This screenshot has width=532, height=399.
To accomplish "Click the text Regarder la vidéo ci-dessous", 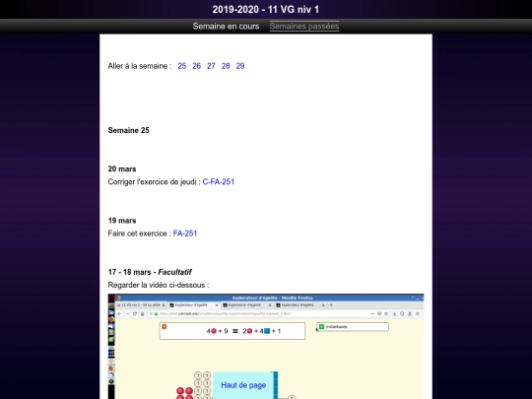I will [159, 285].
